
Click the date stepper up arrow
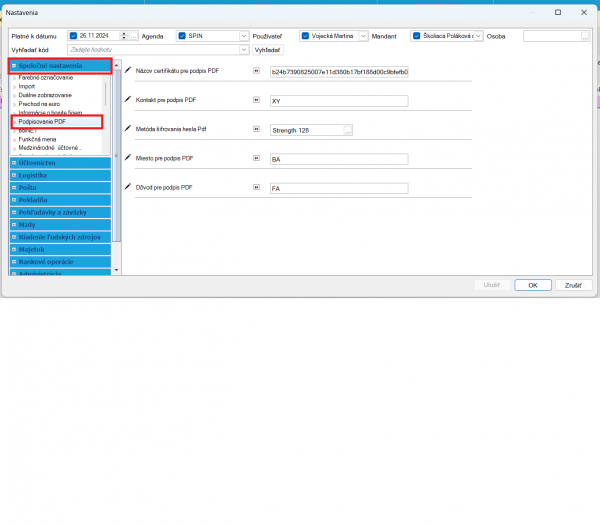pyautogui.click(x=124, y=34)
